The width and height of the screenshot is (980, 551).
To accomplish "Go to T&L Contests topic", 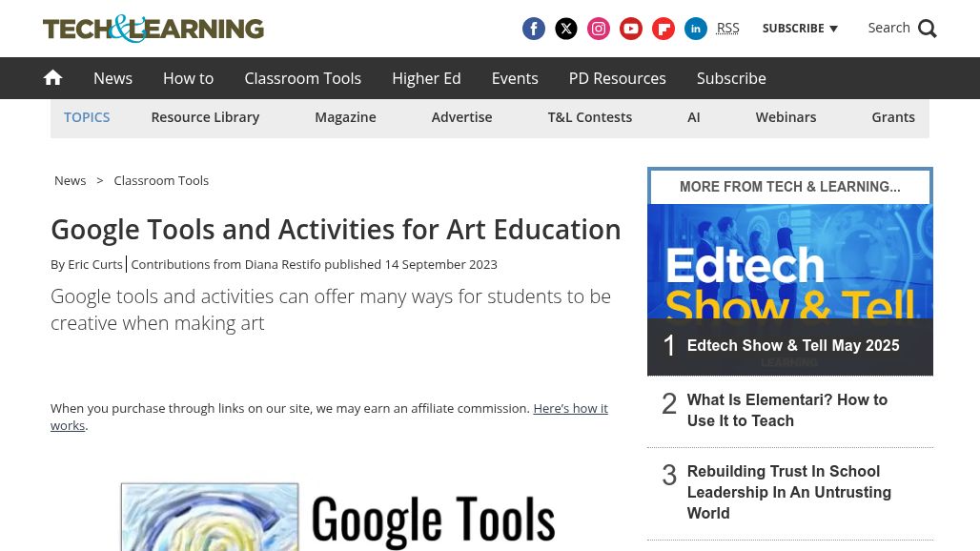I will [x=590, y=117].
